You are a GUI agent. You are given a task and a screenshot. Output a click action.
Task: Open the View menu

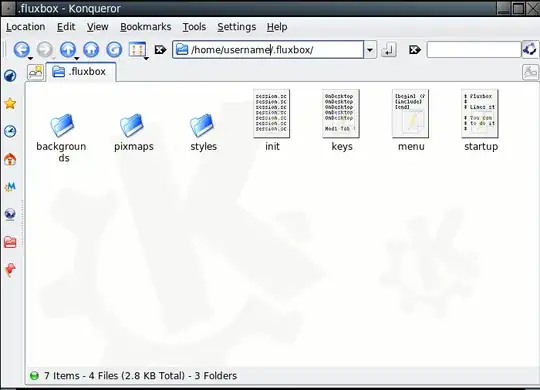97,27
